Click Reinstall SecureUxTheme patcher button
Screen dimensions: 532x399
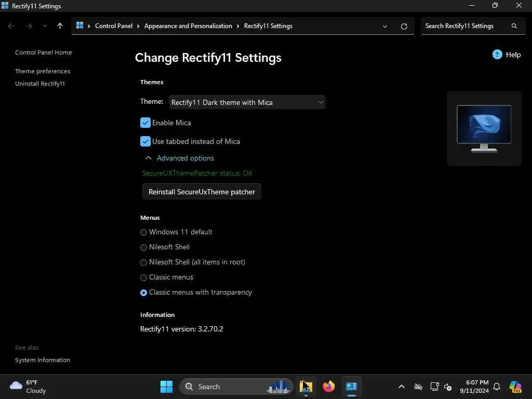pos(202,192)
